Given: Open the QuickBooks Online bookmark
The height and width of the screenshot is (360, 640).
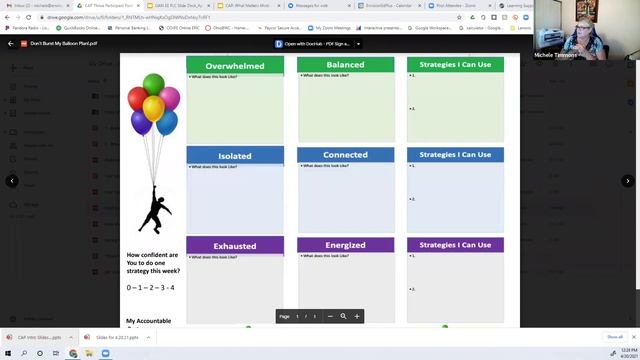Looking at the screenshot, I should pos(78,28).
